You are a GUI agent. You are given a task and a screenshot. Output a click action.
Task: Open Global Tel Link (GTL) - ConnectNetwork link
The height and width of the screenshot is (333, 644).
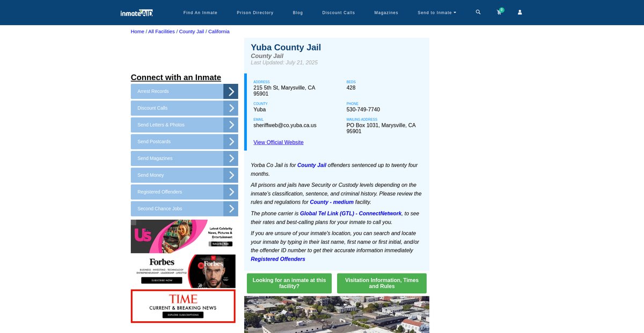pos(351,214)
